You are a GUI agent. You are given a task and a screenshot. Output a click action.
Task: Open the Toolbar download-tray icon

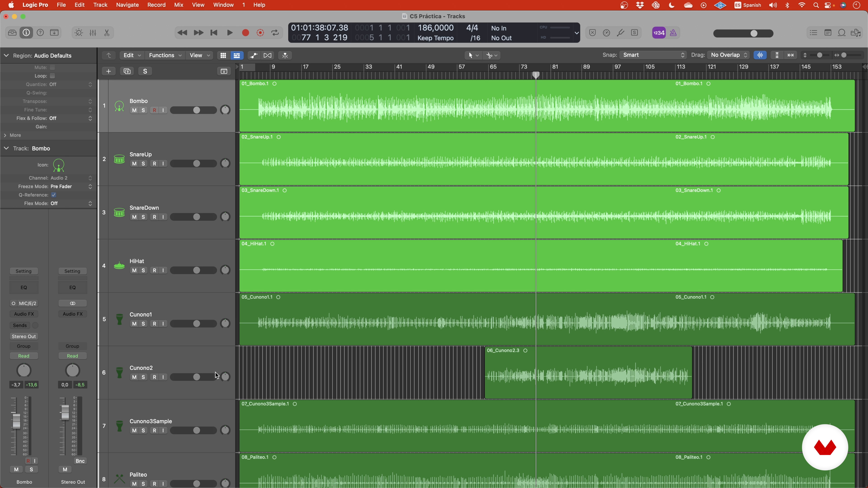[x=54, y=33]
